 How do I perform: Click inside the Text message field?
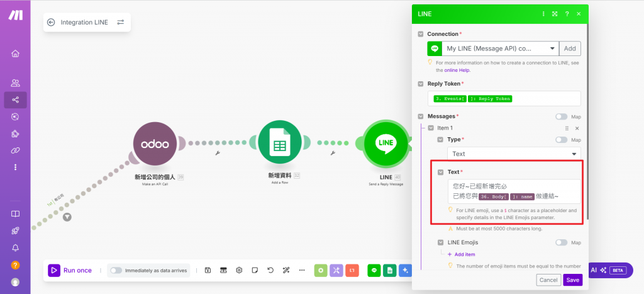click(x=514, y=191)
